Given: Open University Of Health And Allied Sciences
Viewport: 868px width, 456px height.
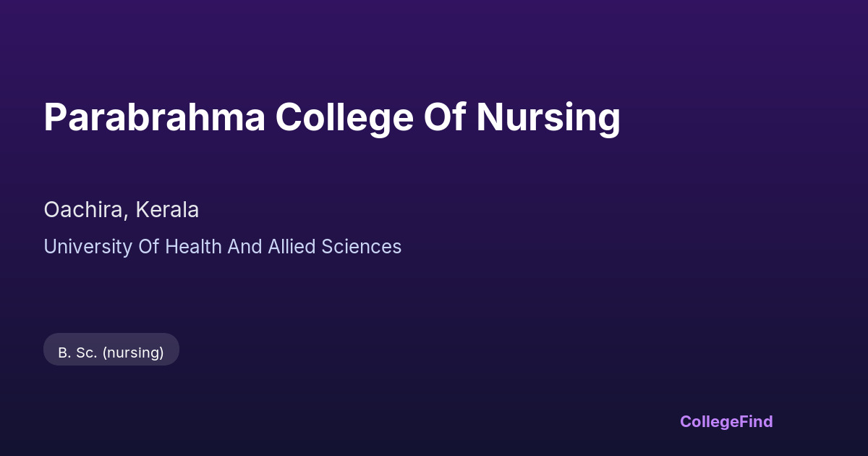Looking at the screenshot, I should 222,247.
